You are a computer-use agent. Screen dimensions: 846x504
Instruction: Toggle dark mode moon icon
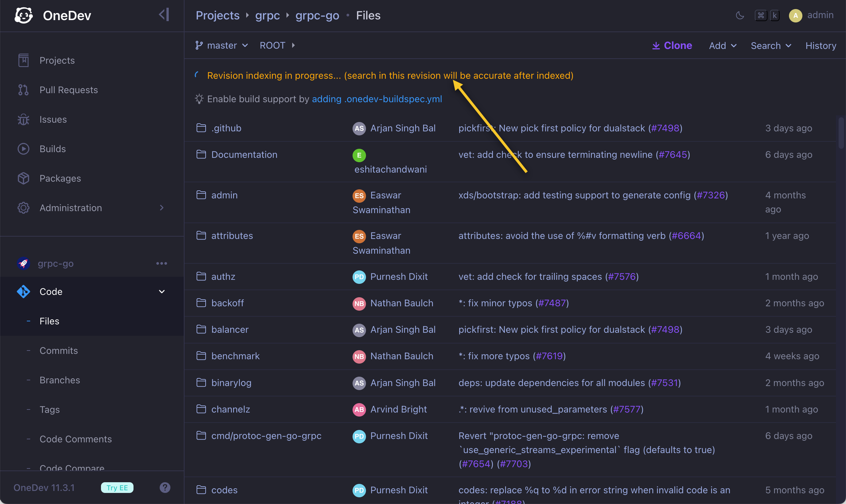pyautogui.click(x=740, y=15)
